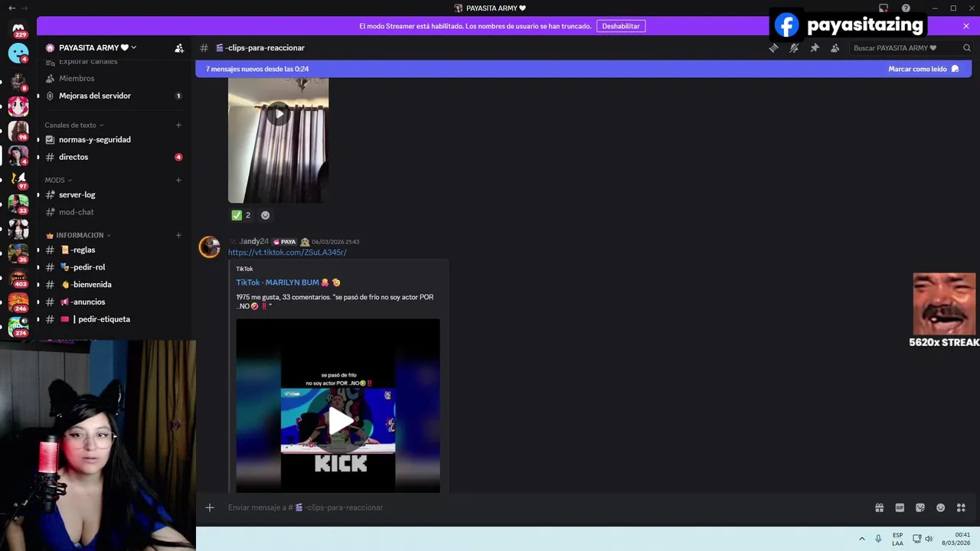Click Jandy24 username

253,241
